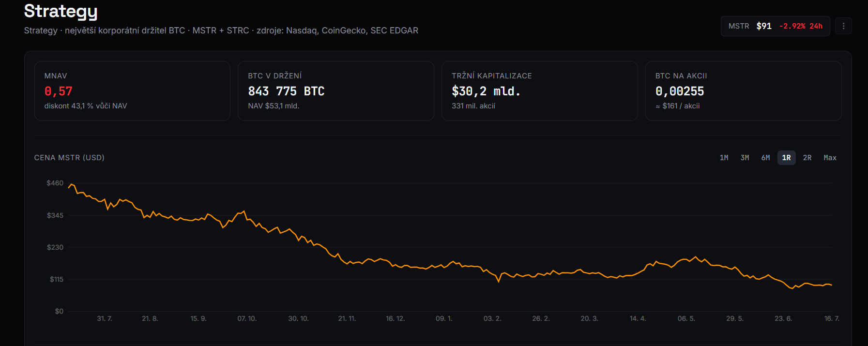The width and height of the screenshot is (868, 346).
Task: Click the '15. 9.' date label
Action: pyautogui.click(x=198, y=318)
